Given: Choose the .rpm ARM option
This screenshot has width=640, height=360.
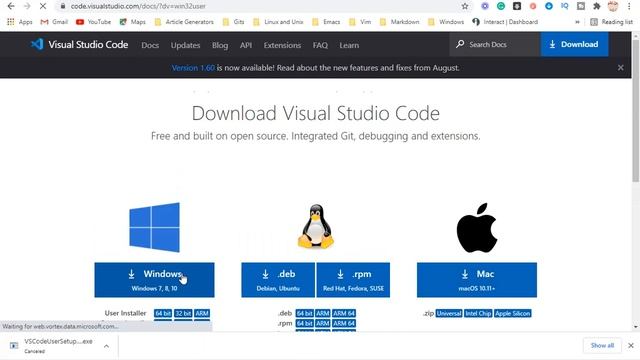Looking at the screenshot, I should tap(322, 324).
